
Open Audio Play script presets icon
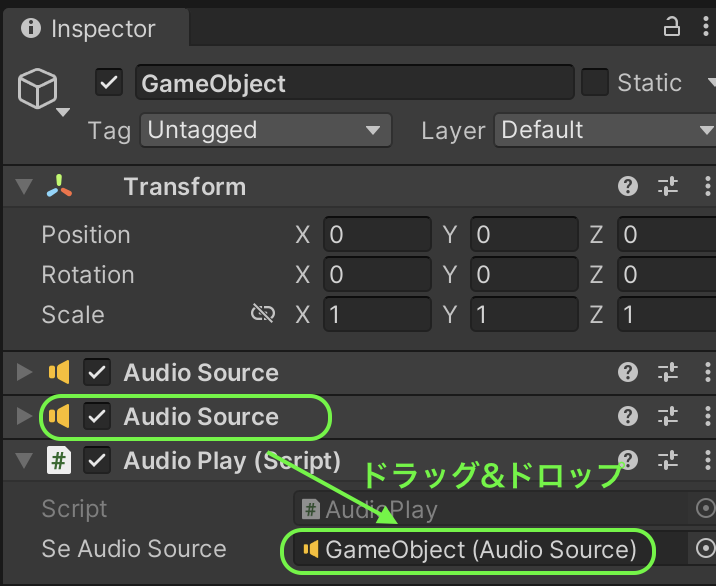pyautogui.click(x=668, y=460)
